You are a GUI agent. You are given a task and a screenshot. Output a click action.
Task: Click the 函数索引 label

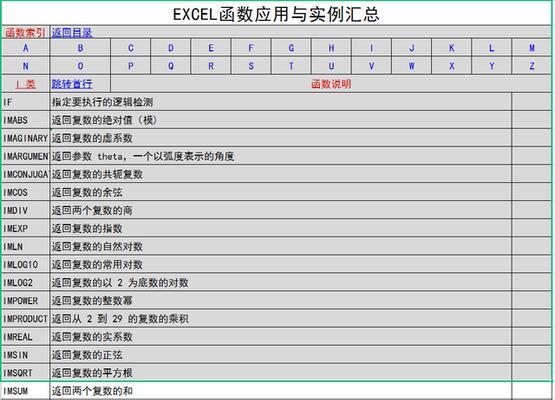[25, 33]
